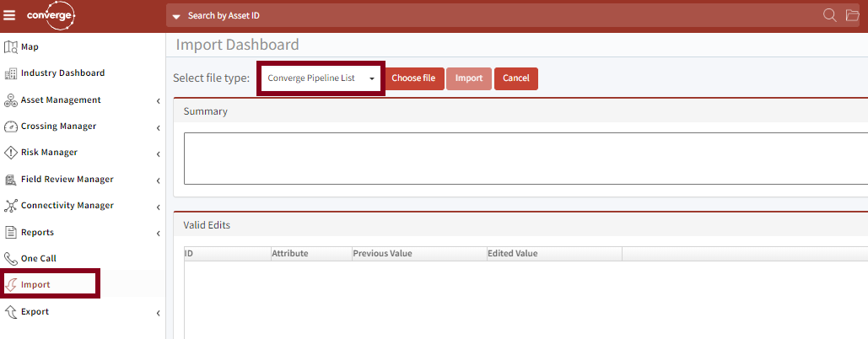Click the One Call phone icon
This screenshot has height=339, width=868.
click(x=10, y=258)
